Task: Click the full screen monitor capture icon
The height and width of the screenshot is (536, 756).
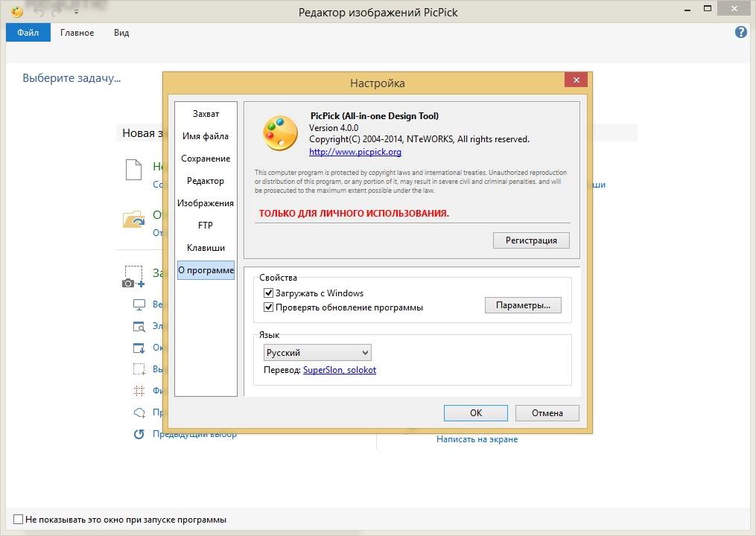Action: [139, 304]
